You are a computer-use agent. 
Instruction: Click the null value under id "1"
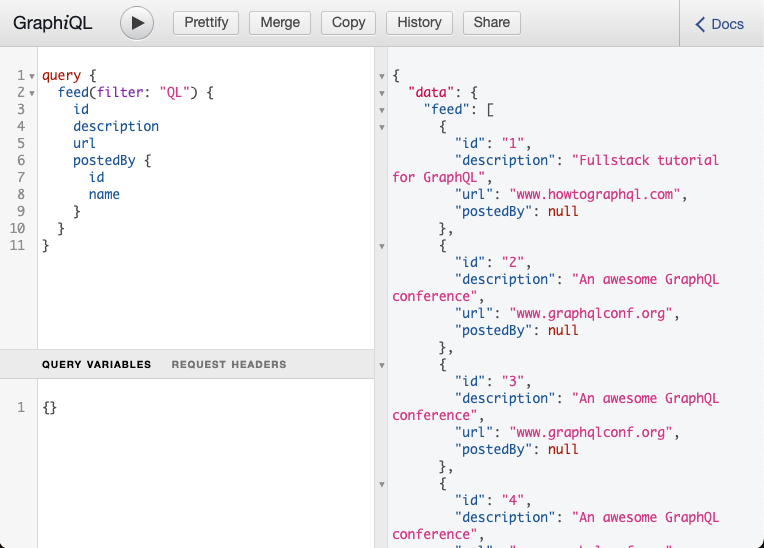(x=563, y=211)
